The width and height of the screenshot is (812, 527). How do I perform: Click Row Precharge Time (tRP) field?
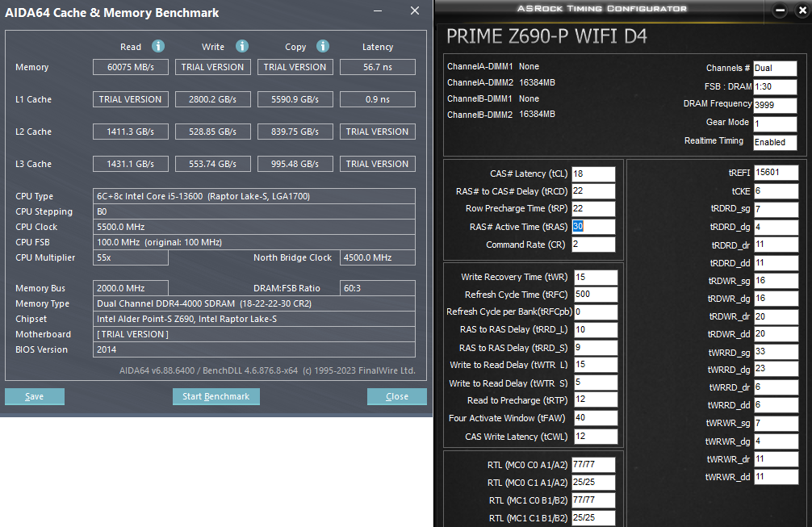click(x=593, y=209)
